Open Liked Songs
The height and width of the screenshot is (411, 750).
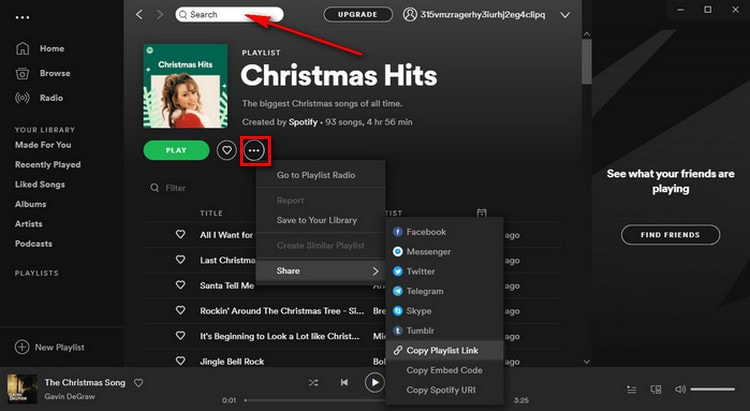tap(40, 184)
